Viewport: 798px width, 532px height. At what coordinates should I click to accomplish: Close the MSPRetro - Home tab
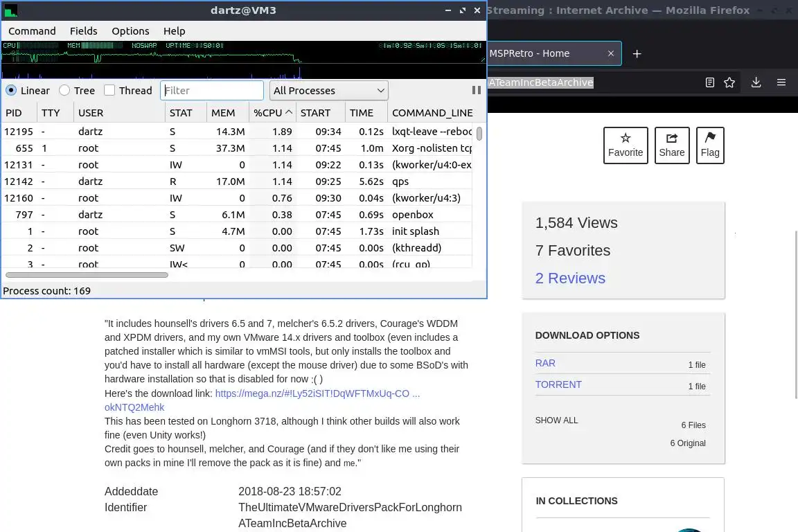point(611,53)
